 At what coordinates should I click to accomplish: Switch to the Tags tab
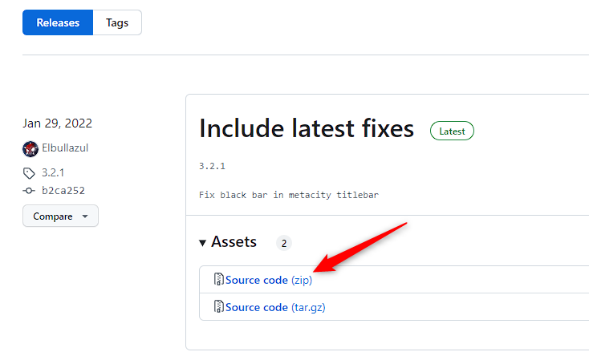pos(117,23)
